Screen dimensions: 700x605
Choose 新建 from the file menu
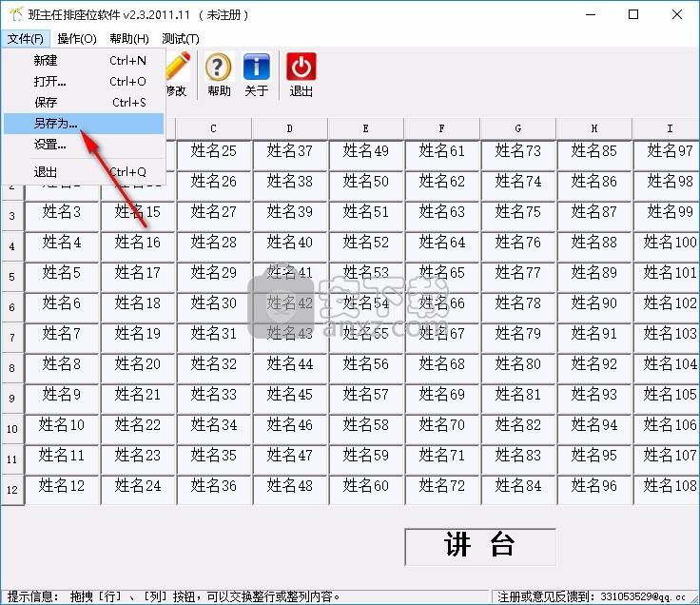click(x=84, y=60)
